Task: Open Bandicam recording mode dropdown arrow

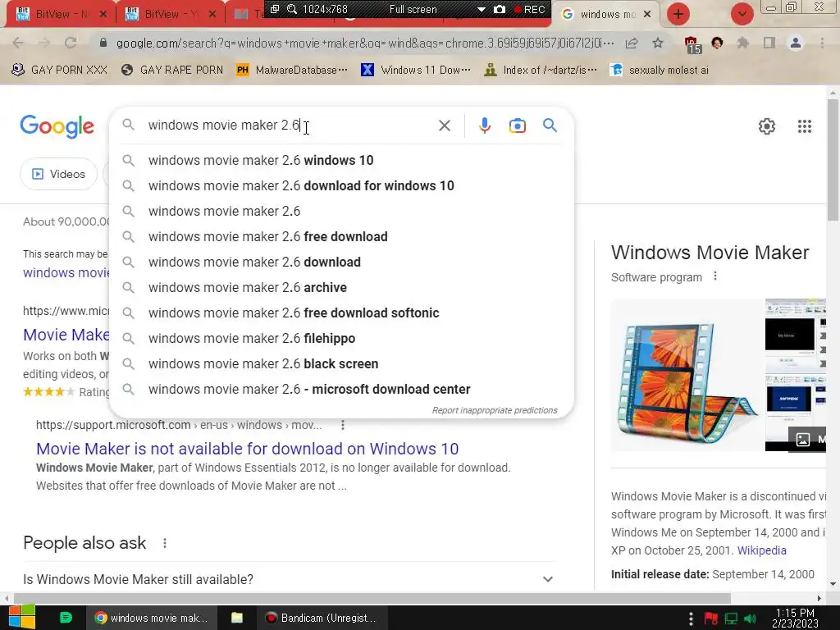Action: pyautogui.click(x=481, y=9)
